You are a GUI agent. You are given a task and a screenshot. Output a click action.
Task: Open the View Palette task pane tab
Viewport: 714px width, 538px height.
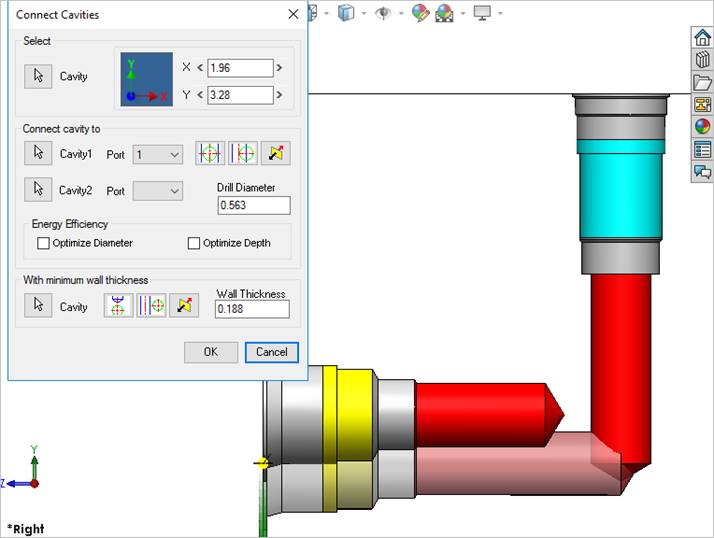click(x=702, y=105)
